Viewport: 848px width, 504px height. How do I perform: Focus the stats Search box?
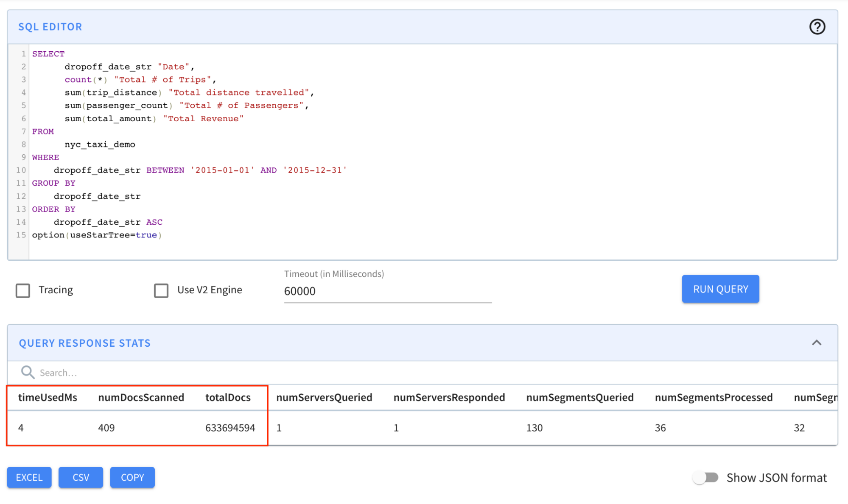pyautogui.click(x=212, y=373)
